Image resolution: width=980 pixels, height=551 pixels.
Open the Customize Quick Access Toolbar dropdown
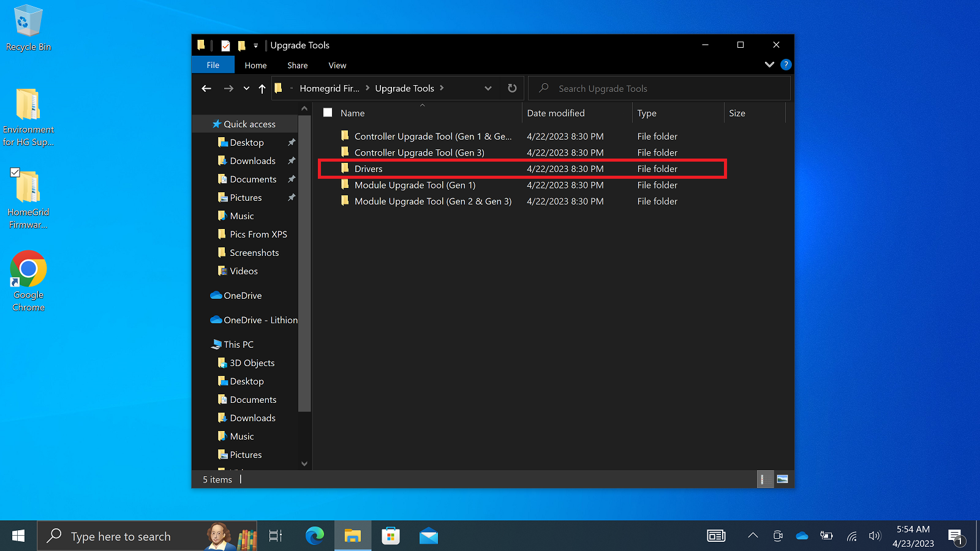pos(256,45)
